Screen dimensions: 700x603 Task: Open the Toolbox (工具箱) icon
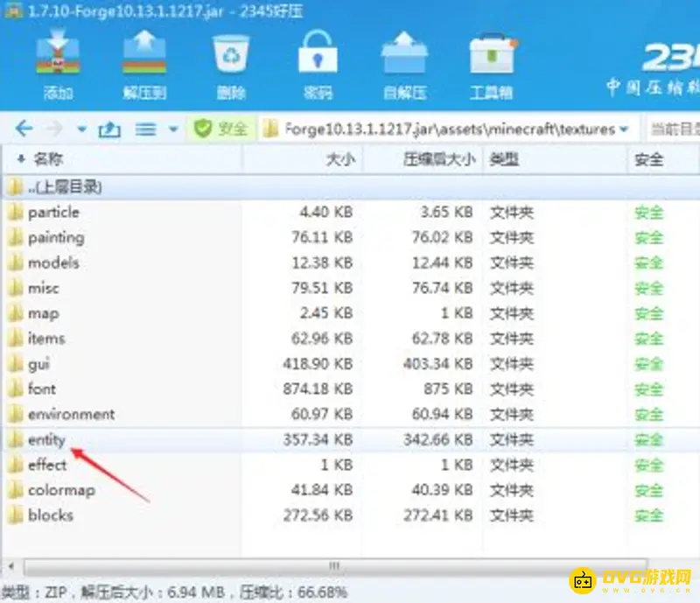[x=491, y=55]
